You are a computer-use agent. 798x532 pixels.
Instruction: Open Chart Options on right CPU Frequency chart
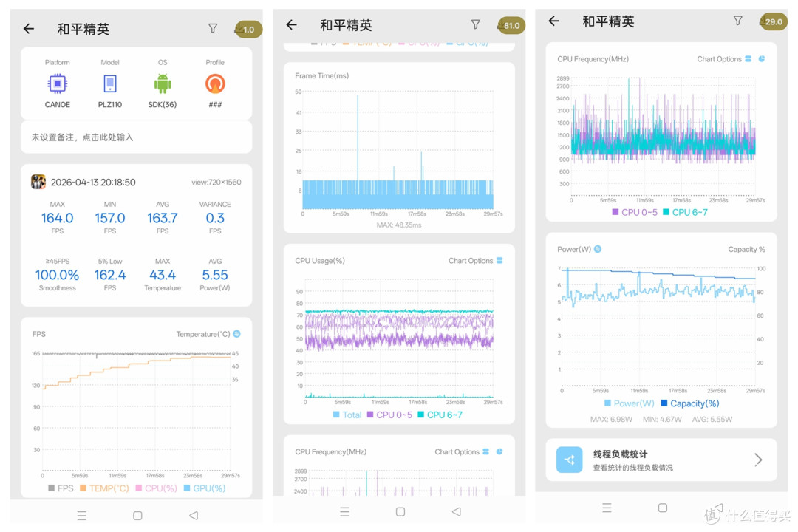point(723,59)
